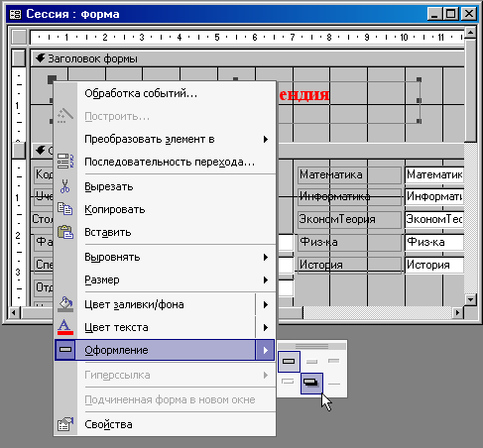Screen dimensions: 483x448
Task: Expand the Оформление submenu arrow
Action: click(x=266, y=350)
